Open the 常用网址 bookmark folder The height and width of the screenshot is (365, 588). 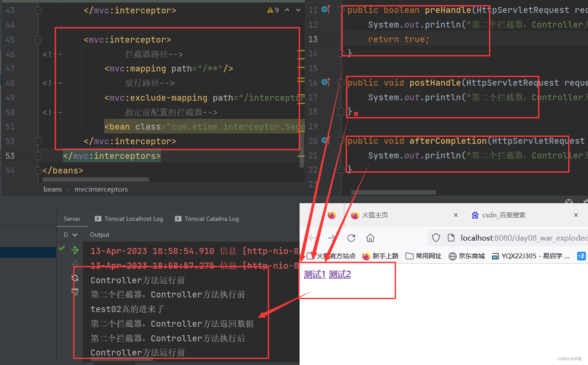(x=424, y=256)
